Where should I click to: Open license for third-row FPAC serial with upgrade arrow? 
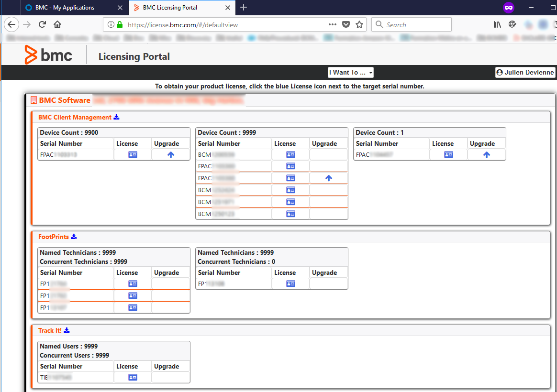290,178
